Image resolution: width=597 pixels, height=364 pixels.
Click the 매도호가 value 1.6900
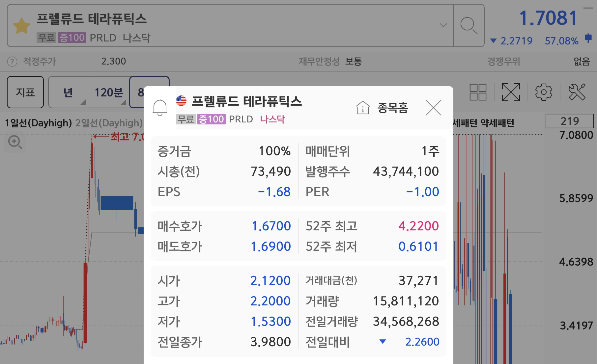click(271, 247)
